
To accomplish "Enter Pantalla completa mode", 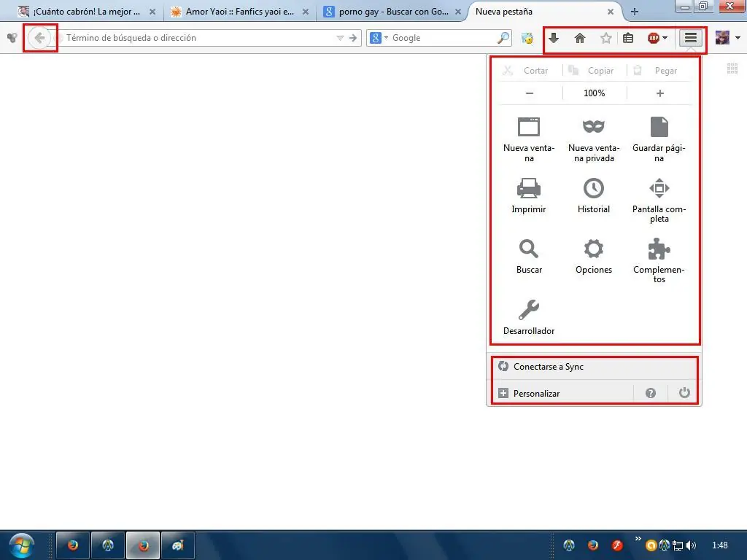I will pos(659,200).
